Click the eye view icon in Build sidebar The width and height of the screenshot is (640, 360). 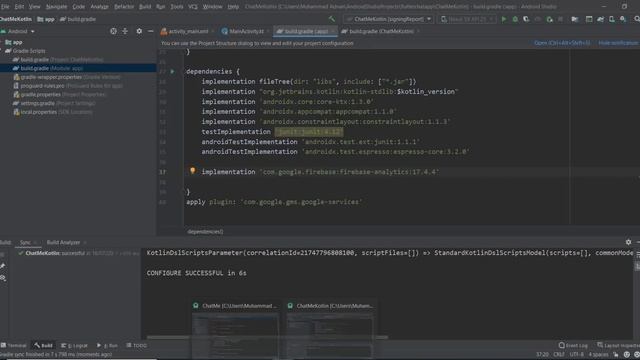pos(3,278)
